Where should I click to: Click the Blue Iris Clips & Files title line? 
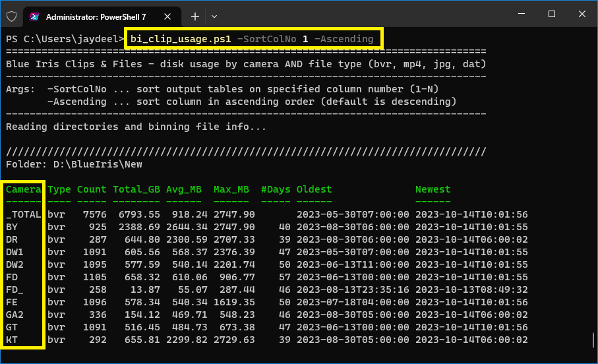(246, 64)
